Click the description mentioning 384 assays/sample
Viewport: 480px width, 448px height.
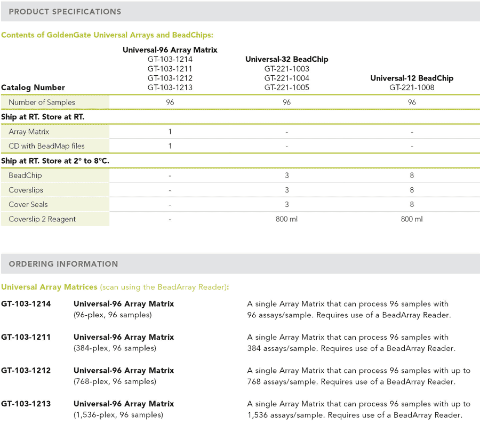[x=351, y=342]
